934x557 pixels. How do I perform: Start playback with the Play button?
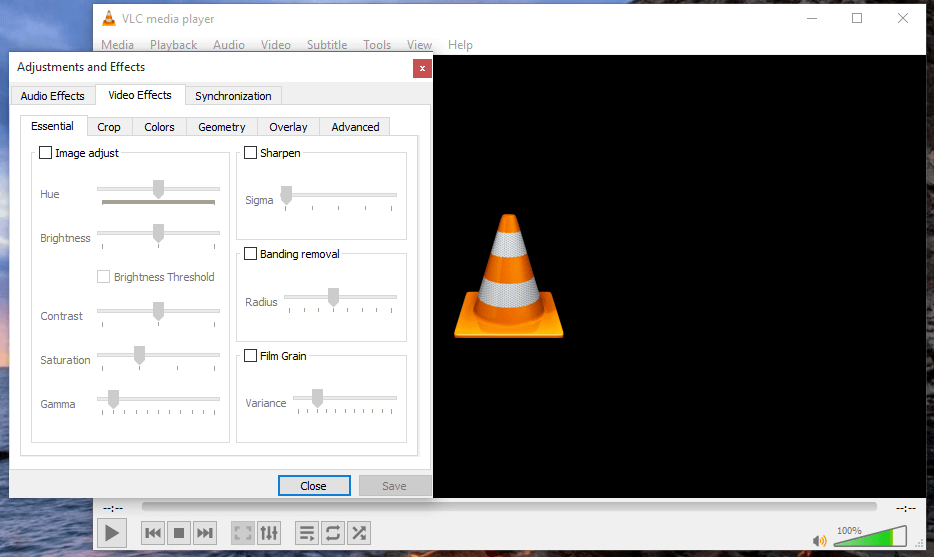tap(112, 533)
